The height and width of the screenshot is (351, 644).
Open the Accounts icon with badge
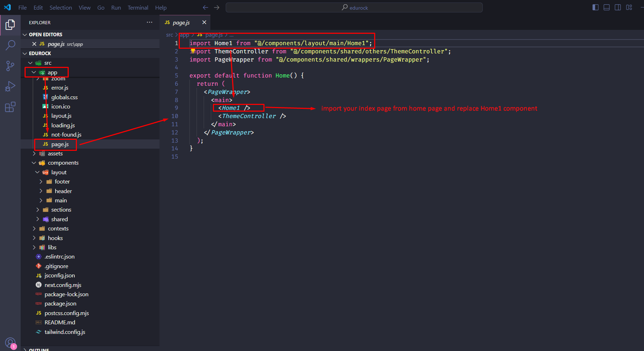click(10, 343)
